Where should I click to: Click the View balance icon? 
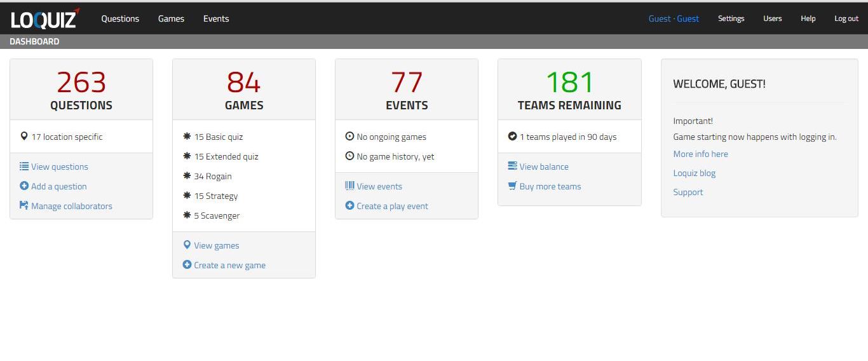point(512,167)
